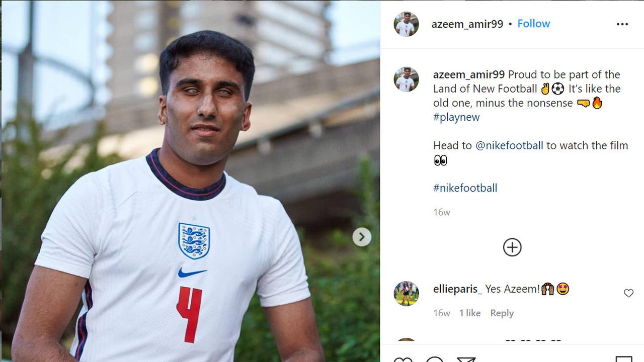644x362 pixels.
Task: Load more comments with plus icon
Action: [512, 247]
